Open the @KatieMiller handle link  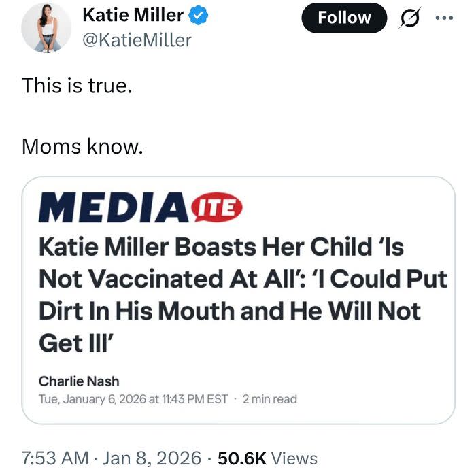coord(137,40)
